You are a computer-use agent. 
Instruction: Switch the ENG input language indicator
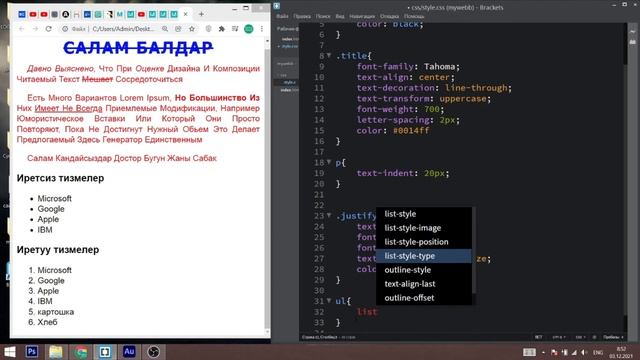coord(598,352)
